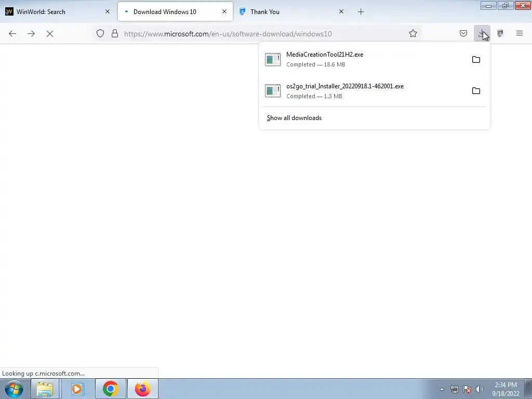Open new tab with plus button
The height and width of the screenshot is (399, 532).
[361, 12]
